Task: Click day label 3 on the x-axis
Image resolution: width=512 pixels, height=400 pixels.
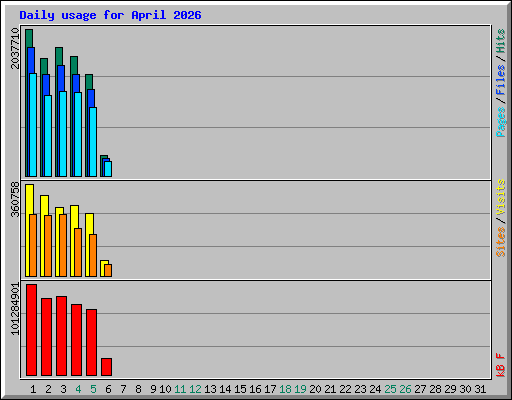Action: pos(63,389)
